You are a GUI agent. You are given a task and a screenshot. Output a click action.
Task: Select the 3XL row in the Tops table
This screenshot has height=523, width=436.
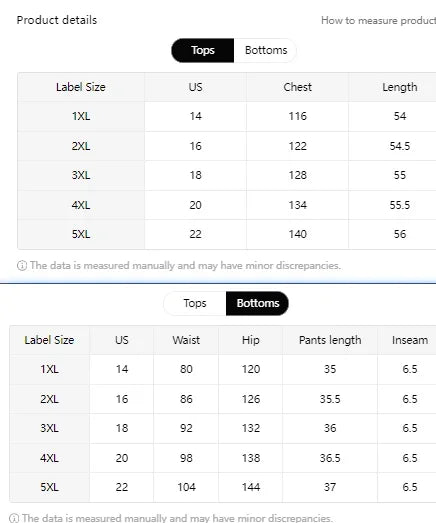(227, 175)
